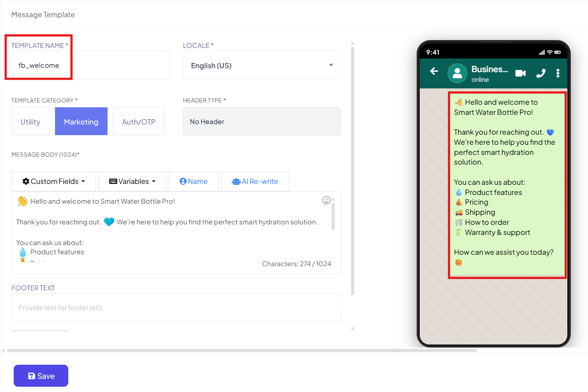Click the FOOTER TEXT label

pyautogui.click(x=33, y=288)
